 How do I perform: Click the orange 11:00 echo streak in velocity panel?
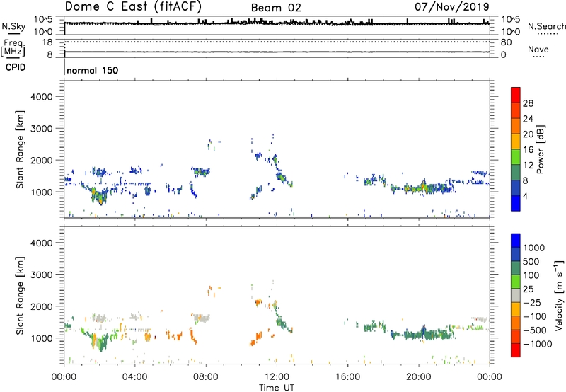coord(257,339)
